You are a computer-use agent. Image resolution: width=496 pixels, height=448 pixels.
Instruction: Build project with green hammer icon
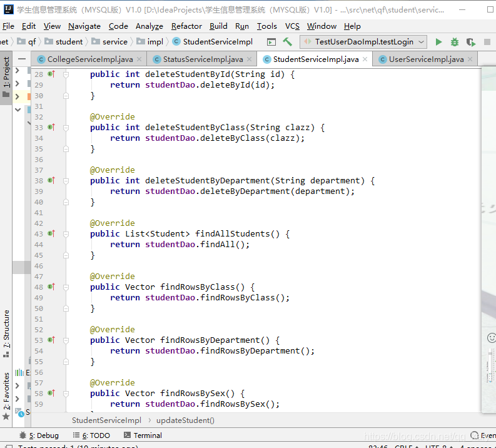pos(287,42)
